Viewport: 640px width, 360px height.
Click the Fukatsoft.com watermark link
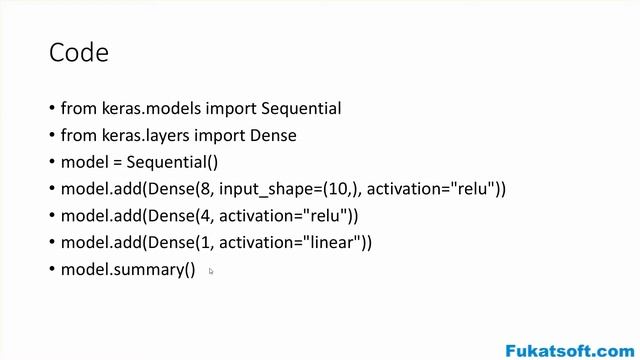pos(570,351)
